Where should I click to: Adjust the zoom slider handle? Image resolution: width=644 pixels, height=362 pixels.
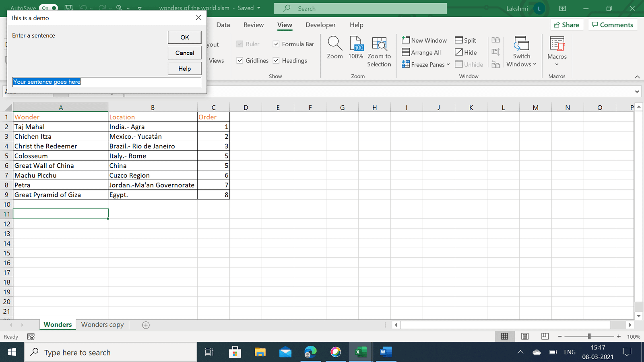pyautogui.click(x=589, y=336)
